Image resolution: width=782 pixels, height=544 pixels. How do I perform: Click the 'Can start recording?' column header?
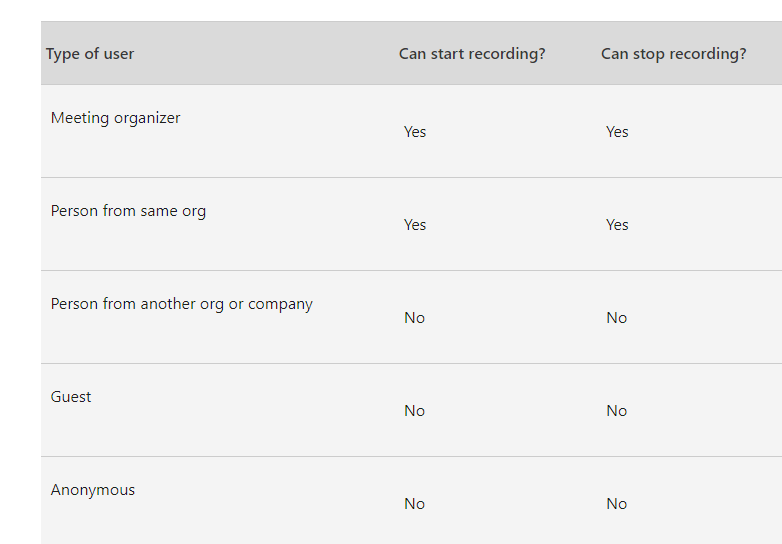point(472,54)
